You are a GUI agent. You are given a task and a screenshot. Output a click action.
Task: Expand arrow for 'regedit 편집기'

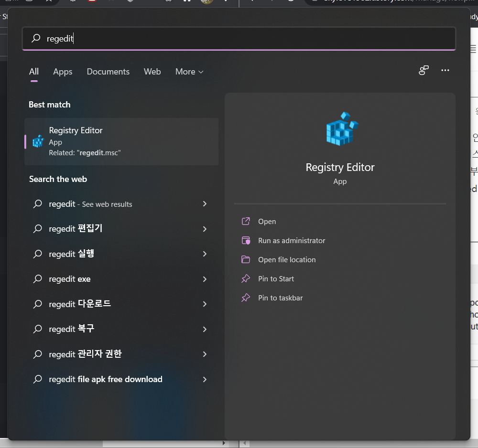click(x=205, y=229)
